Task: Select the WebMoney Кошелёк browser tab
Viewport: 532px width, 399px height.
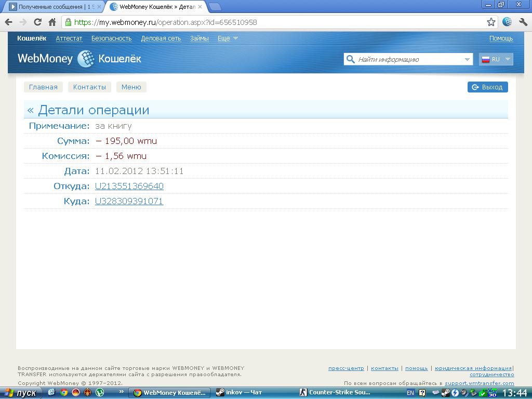Action: (156, 7)
